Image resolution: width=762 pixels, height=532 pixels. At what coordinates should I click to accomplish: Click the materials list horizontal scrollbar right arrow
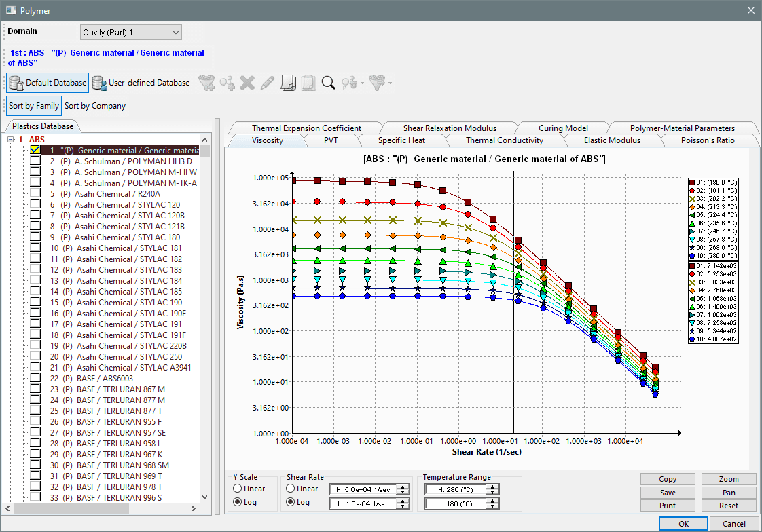point(194,508)
